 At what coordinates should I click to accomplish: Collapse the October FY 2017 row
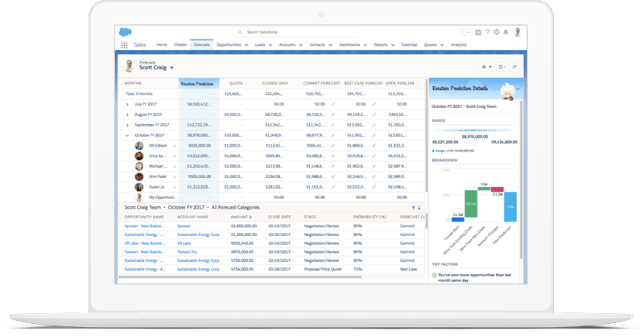[x=127, y=135]
